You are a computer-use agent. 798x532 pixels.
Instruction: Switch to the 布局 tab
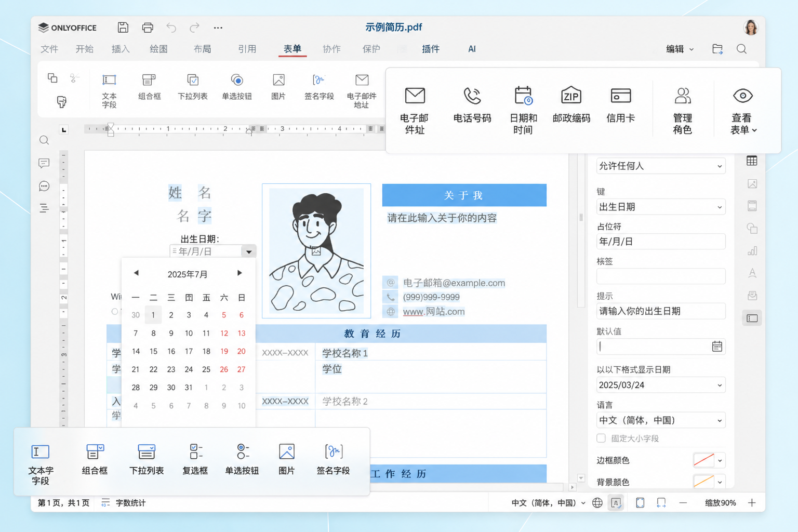203,49
